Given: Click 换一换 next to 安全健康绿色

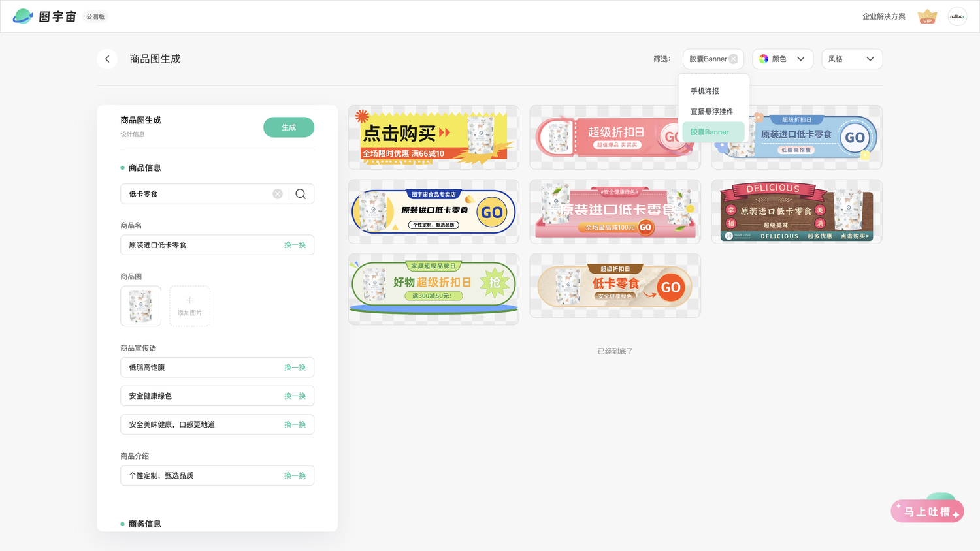Looking at the screenshot, I should click(295, 396).
